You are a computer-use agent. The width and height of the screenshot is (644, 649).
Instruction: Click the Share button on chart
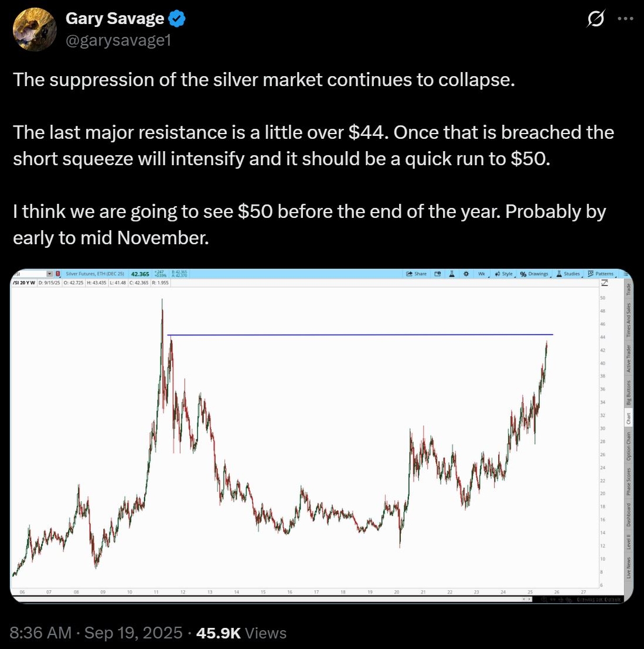(x=417, y=274)
